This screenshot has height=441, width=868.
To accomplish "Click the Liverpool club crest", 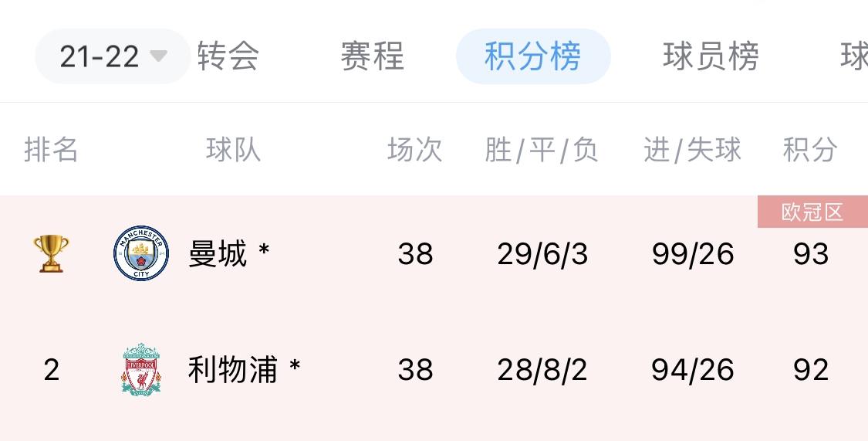I will point(141,370).
